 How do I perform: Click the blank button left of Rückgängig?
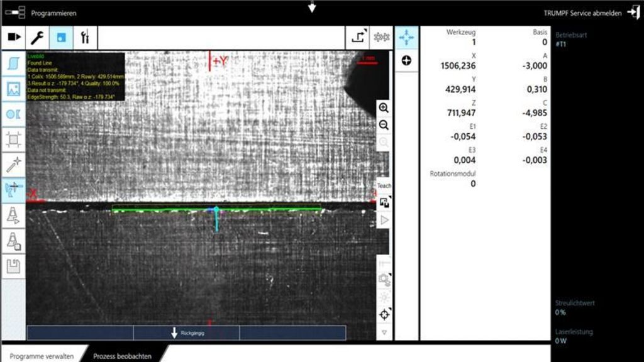click(80, 333)
